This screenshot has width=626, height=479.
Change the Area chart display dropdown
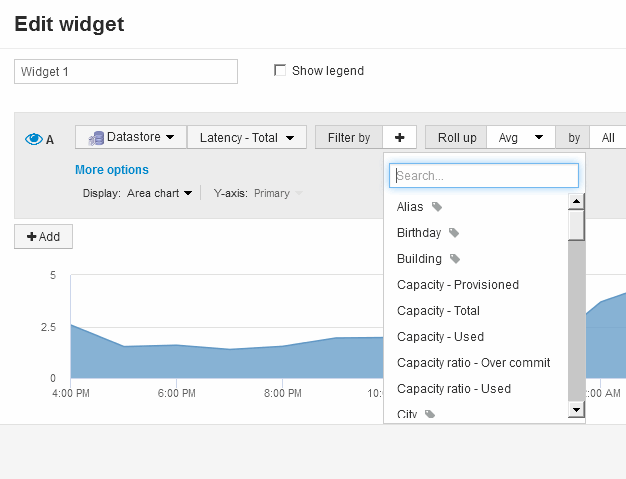point(159,193)
